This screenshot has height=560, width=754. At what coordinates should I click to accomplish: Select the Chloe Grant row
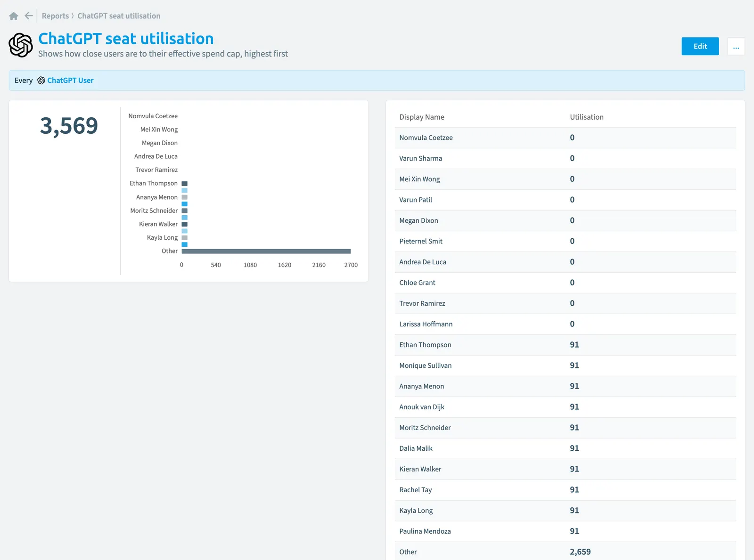tap(565, 283)
